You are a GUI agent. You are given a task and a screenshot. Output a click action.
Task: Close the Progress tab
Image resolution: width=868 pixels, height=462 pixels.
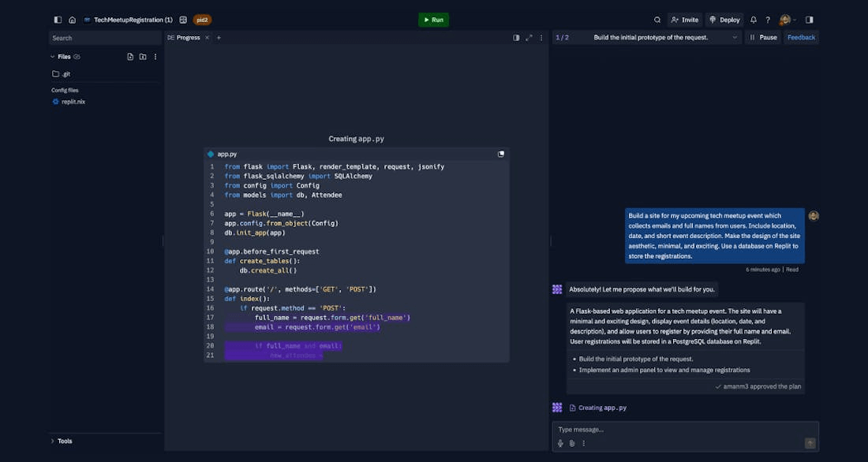point(207,38)
